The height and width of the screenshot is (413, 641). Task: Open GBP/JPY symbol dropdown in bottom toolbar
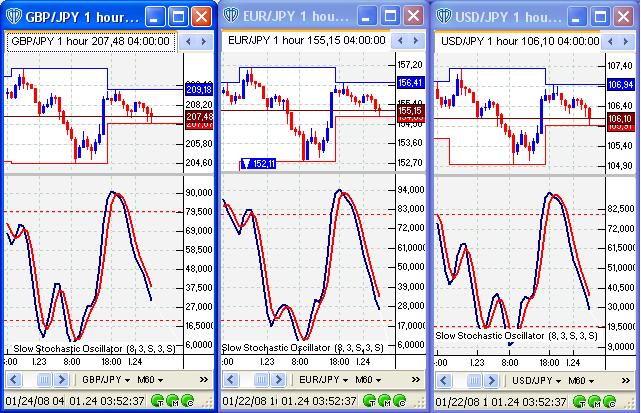(106, 380)
